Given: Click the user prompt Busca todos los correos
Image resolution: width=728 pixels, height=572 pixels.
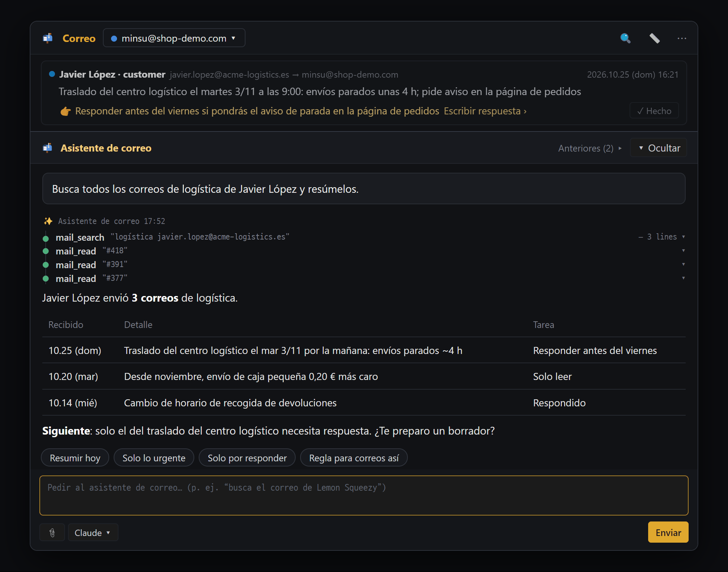Looking at the screenshot, I should coord(364,189).
